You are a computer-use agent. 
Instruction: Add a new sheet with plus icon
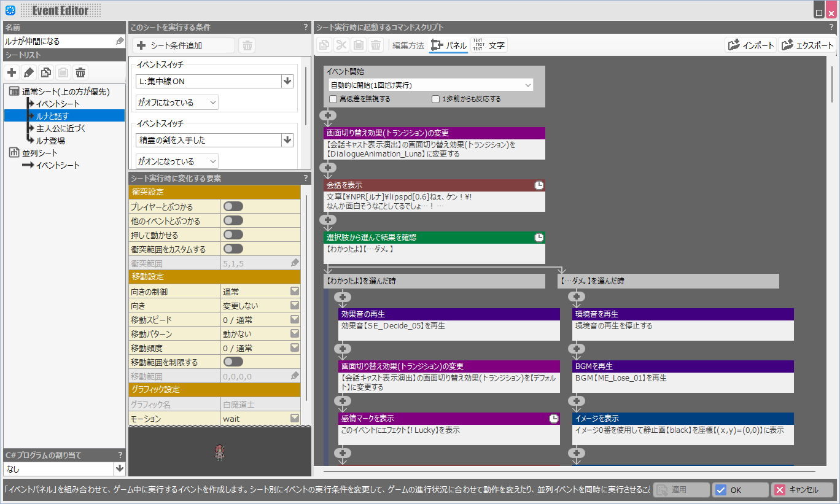12,72
